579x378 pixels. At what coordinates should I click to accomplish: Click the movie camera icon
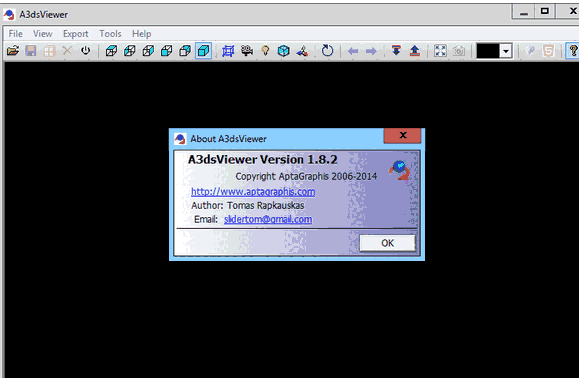(x=247, y=51)
